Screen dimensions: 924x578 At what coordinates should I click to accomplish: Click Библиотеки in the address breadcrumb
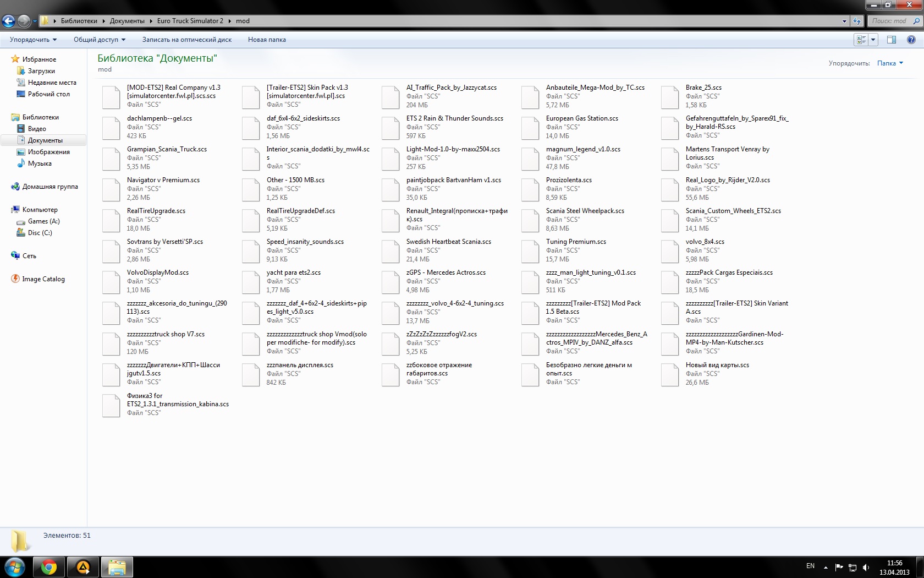click(79, 21)
